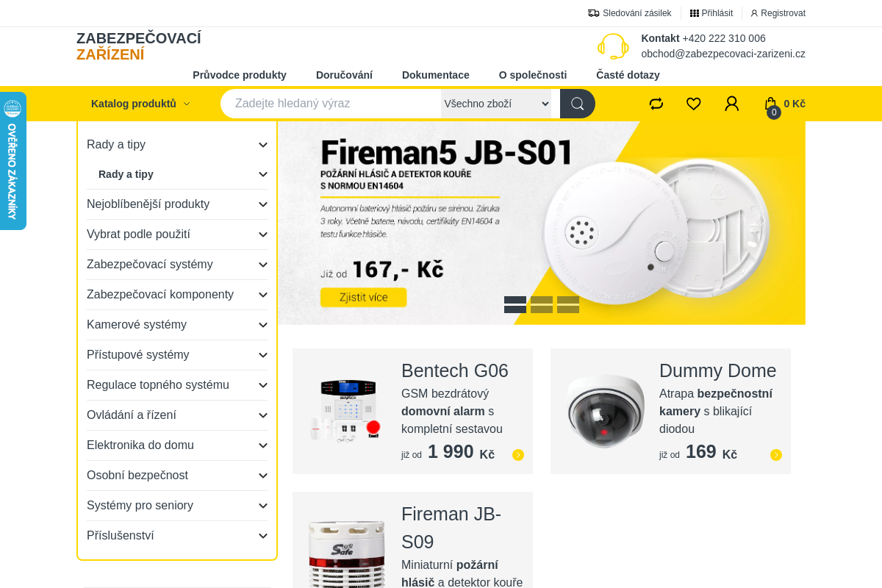The height and width of the screenshot is (588, 882).
Task: Expand the Kamerové systémy category
Action: click(177, 325)
